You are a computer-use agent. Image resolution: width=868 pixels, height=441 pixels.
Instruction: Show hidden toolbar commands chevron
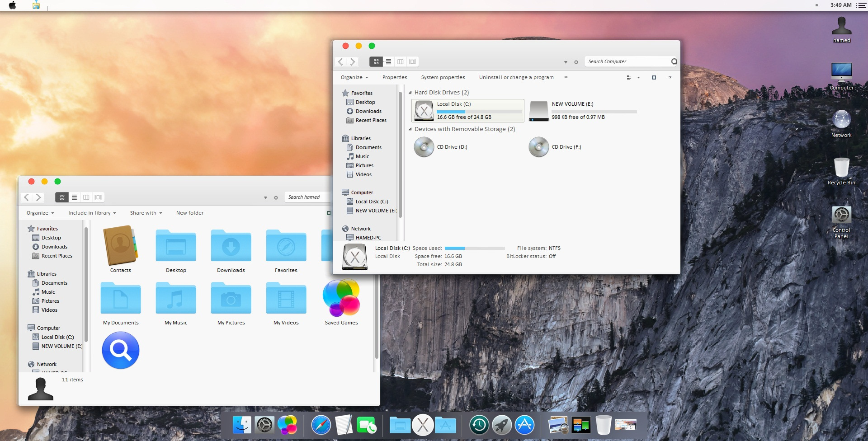pos(566,77)
